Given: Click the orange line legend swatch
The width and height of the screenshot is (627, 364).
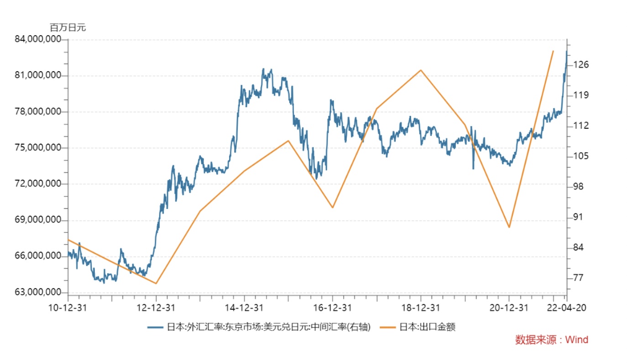Looking at the screenshot, I should tap(388, 327).
